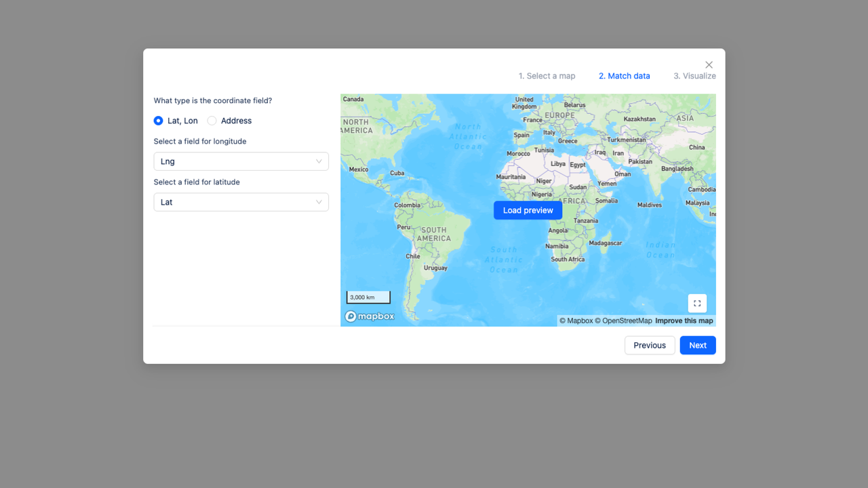Go back with the Previous button
Screen dimensions: 868x488
650,345
